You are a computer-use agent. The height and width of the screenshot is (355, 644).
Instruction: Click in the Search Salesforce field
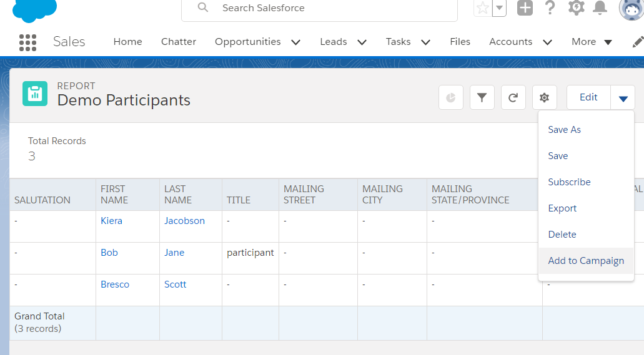(319, 8)
